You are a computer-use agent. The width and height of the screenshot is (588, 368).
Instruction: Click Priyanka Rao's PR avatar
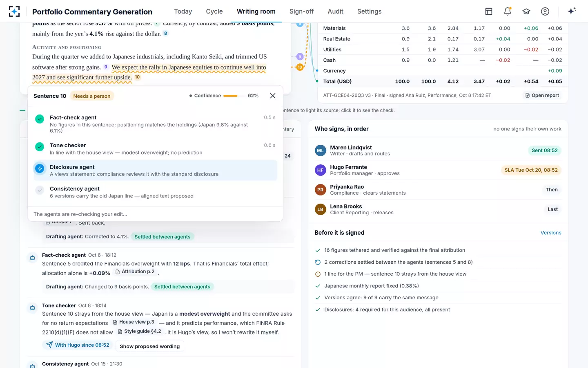321,190
